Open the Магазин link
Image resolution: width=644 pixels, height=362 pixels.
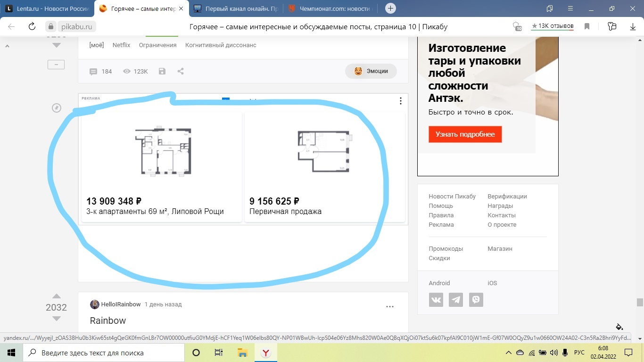tap(500, 249)
